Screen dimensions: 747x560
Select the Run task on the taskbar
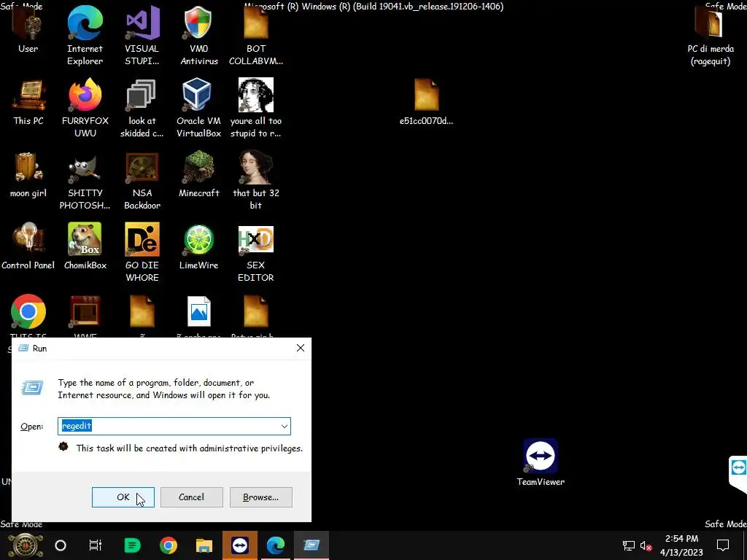(x=311, y=545)
